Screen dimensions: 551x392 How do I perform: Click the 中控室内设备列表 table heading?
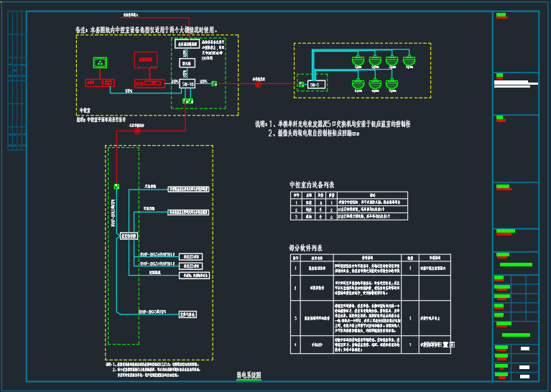click(312, 185)
